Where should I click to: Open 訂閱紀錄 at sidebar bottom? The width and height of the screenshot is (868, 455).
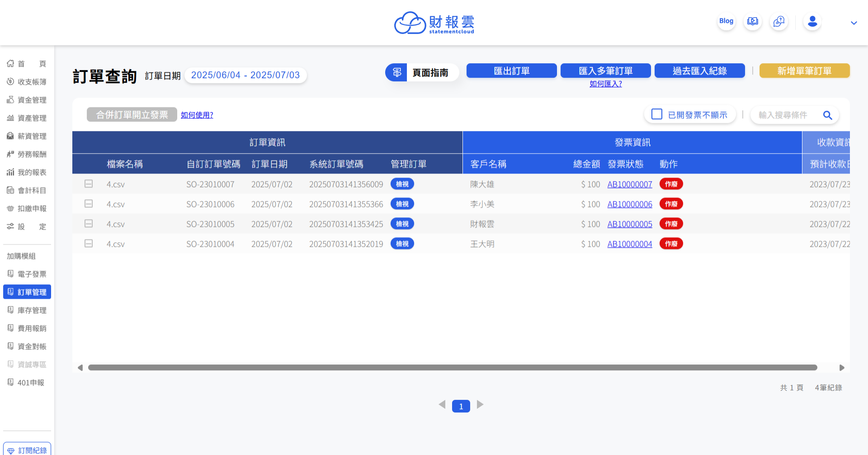[x=27, y=450]
